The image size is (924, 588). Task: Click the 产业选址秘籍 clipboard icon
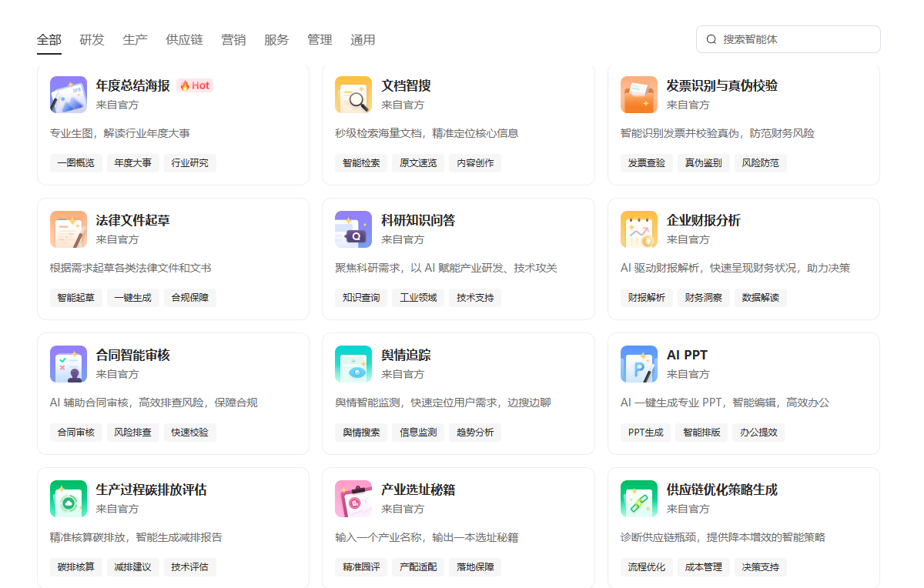353,499
